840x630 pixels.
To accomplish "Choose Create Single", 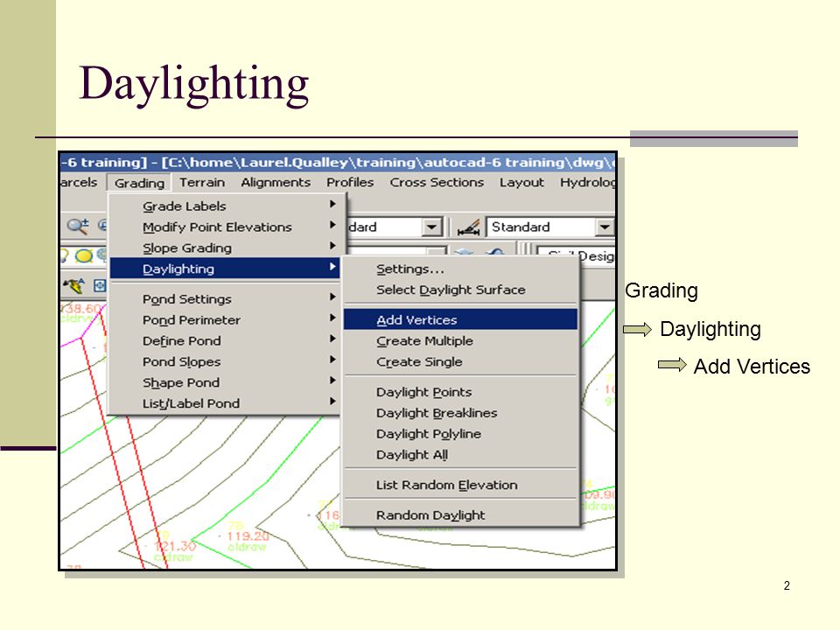I will tap(460, 361).
